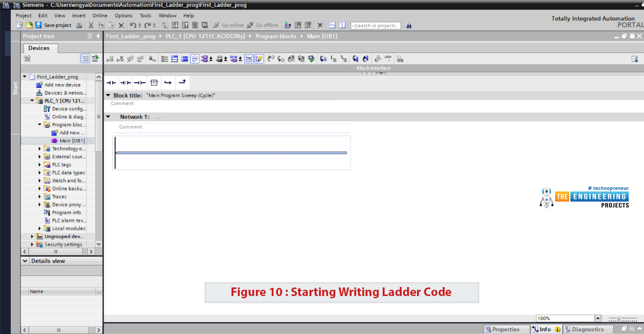Delete selection with the X icon
The image size is (644, 334).
pos(121,25)
